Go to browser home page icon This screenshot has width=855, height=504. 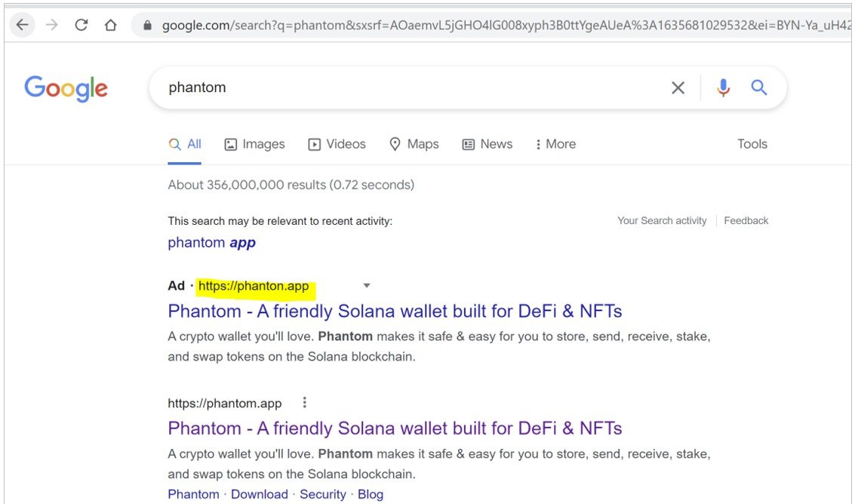pos(111,25)
